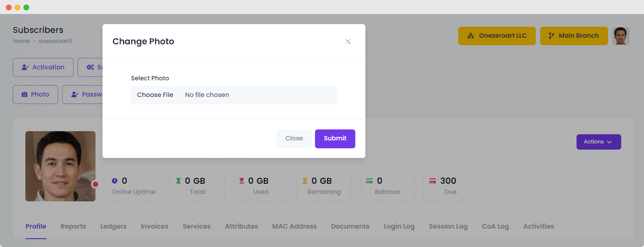Click the branch icon on Main Branch
This screenshot has width=644, height=247.
point(552,36)
